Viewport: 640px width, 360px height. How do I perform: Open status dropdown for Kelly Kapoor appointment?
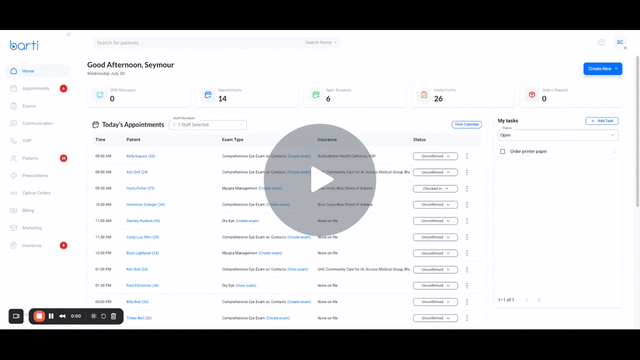click(x=435, y=156)
